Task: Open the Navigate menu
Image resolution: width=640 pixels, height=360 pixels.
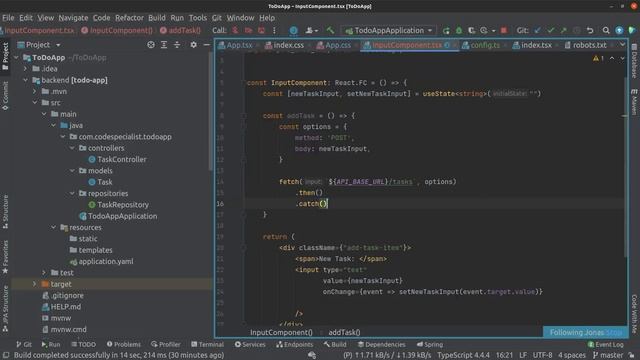Action: click(73, 18)
